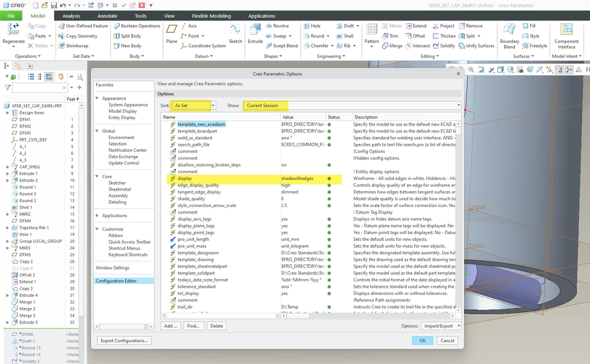The image size is (590, 364).
Task: Open the Sort 'As Set' dropdown
Action: pyautogui.click(x=193, y=105)
